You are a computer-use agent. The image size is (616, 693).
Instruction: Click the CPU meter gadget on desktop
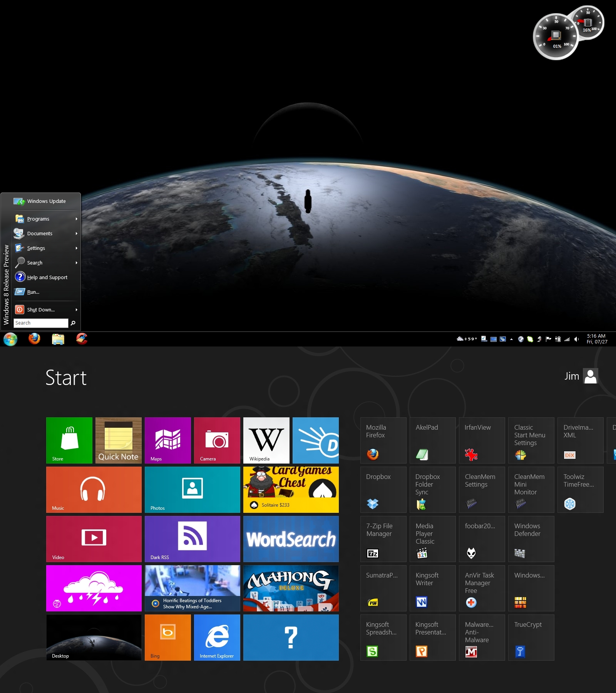click(556, 37)
